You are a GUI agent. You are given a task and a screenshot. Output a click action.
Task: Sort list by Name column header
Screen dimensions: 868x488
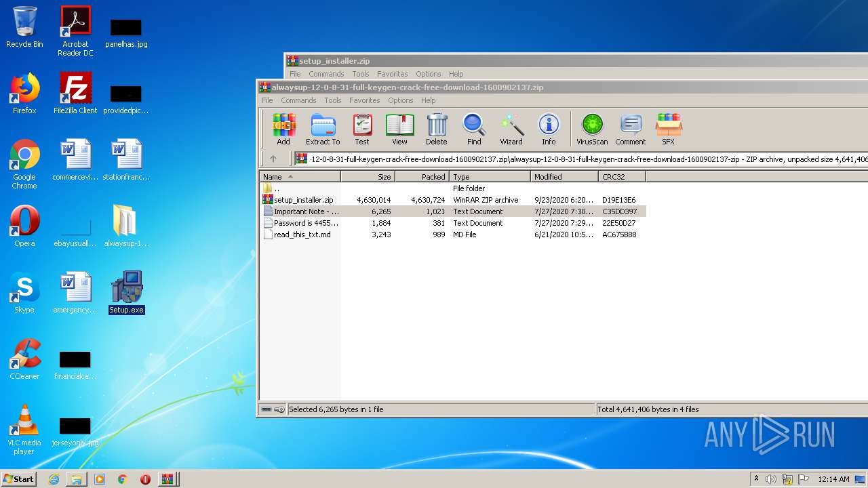pyautogui.click(x=300, y=177)
